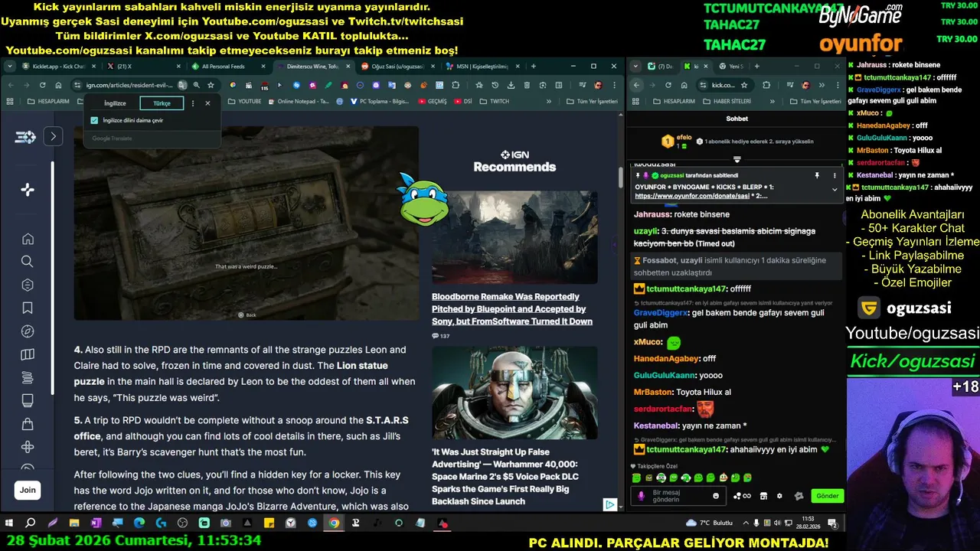Open Windows Start menu
The height and width of the screenshot is (551, 980).
9,523
